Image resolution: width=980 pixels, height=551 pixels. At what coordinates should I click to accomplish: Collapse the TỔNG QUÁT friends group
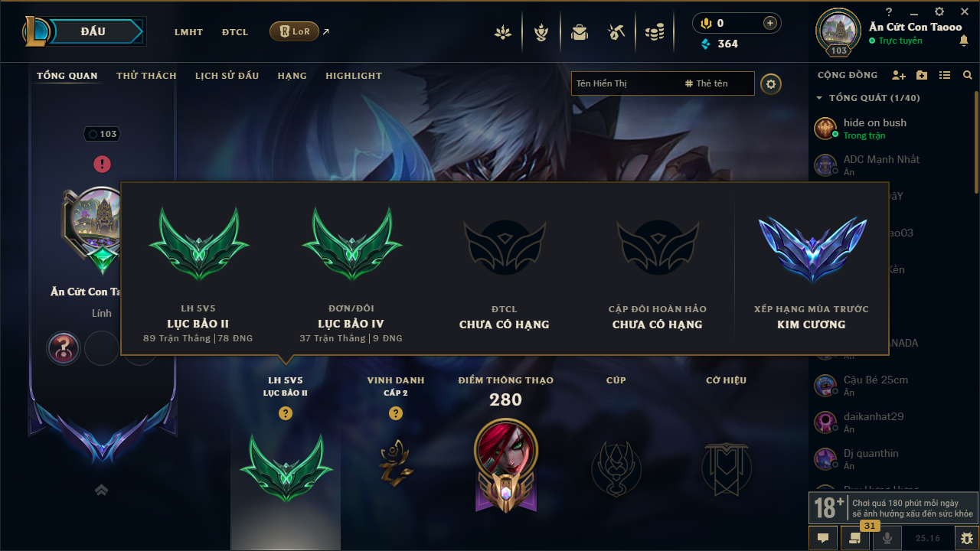click(x=868, y=98)
